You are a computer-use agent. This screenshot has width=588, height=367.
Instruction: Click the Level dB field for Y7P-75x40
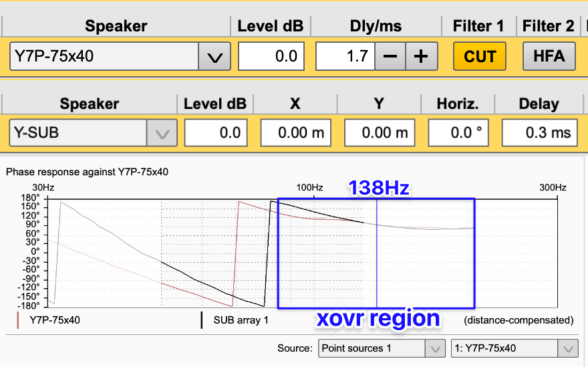coord(271,56)
